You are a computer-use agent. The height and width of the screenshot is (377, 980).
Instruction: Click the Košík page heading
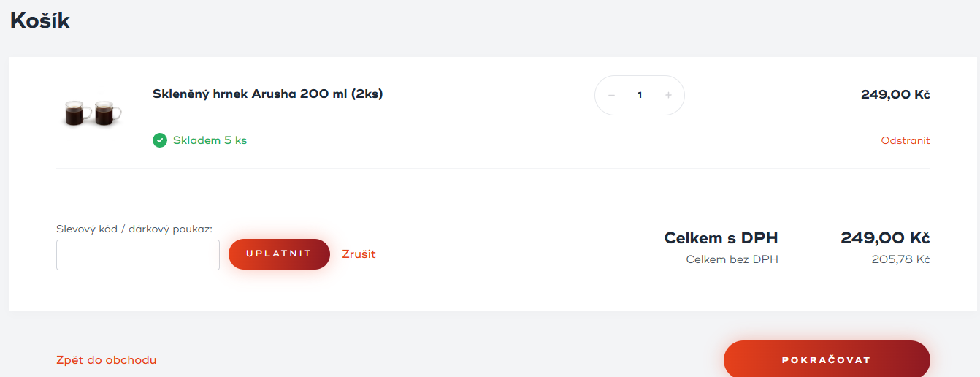click(x=40, y=20)
